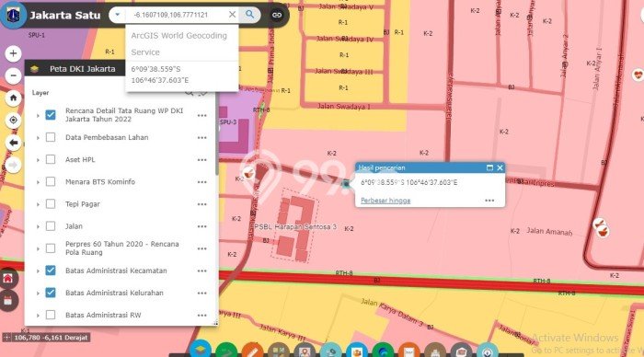Click the red house icon at left
644x357 pixels.
tap(8, 278)
